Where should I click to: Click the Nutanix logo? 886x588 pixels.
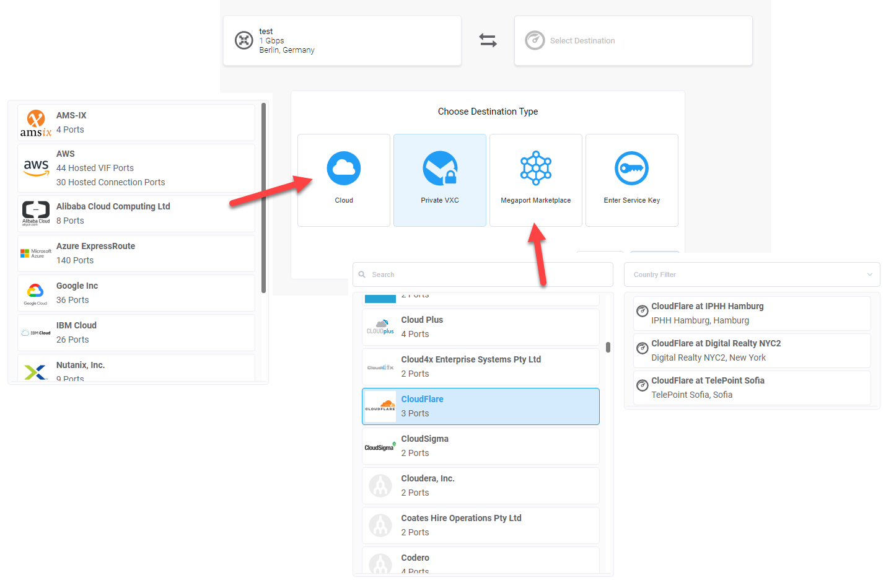point(35,372)
